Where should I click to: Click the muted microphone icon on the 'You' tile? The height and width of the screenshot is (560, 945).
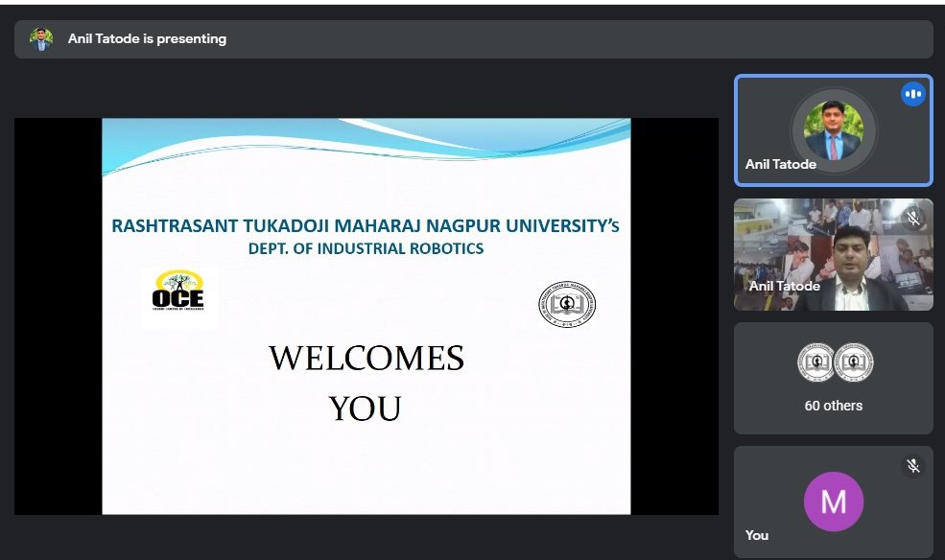point(913,465)
